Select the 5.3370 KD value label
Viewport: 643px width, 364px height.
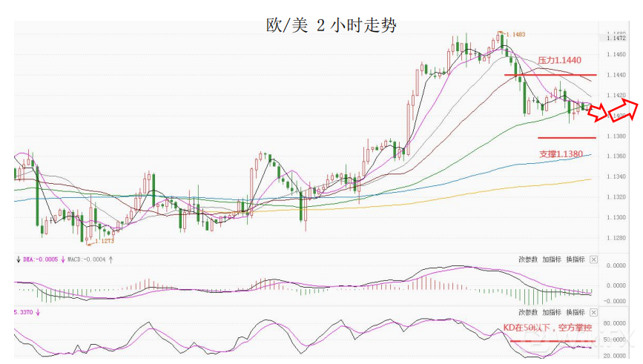pyautogui.click(x=24, y=312)
